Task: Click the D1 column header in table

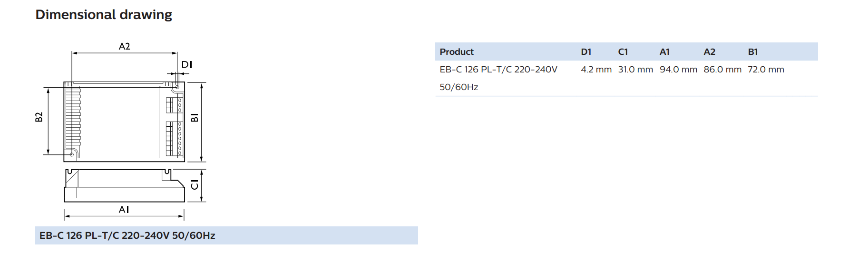Action: (x=586, y=52)
